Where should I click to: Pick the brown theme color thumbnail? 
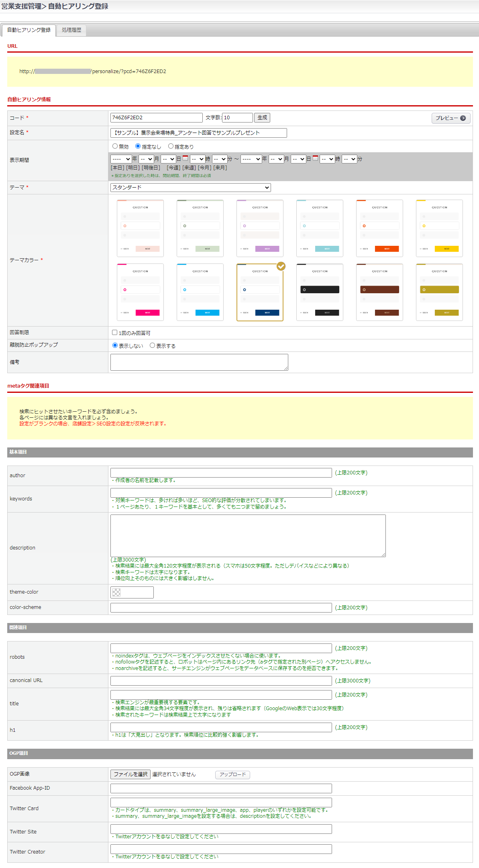379,292
